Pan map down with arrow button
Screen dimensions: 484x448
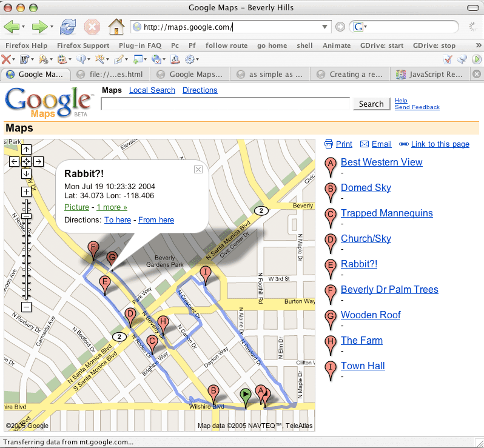[26, 173]
